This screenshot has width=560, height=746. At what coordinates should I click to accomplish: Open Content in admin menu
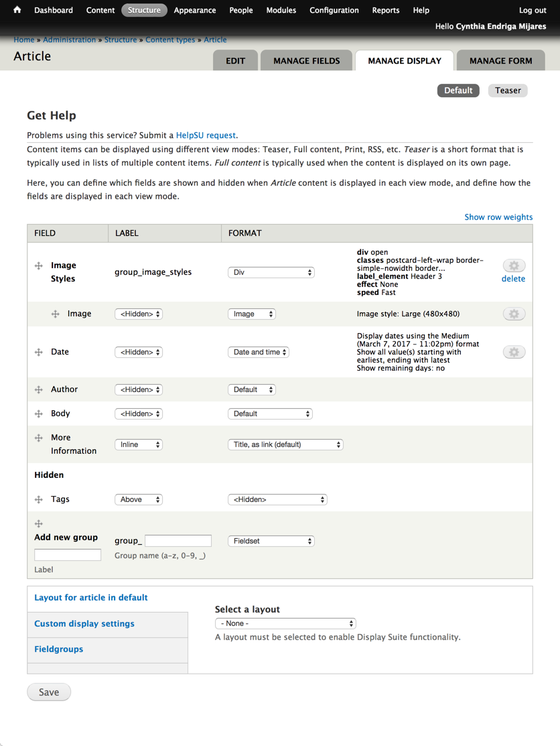coord(100,10)
